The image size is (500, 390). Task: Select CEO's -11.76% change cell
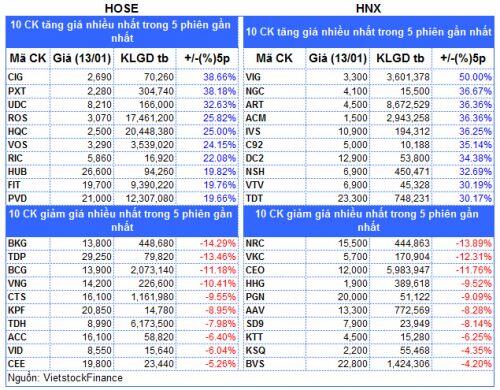click(x=473, y=270)
